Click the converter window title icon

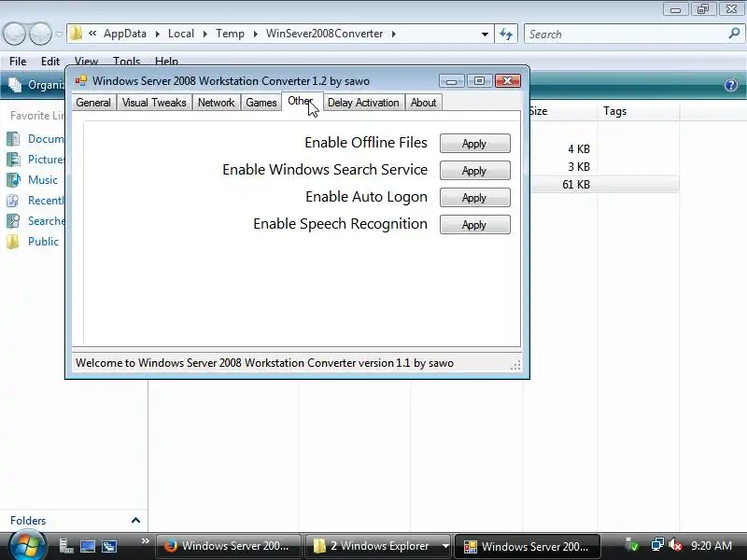(81, 81)
